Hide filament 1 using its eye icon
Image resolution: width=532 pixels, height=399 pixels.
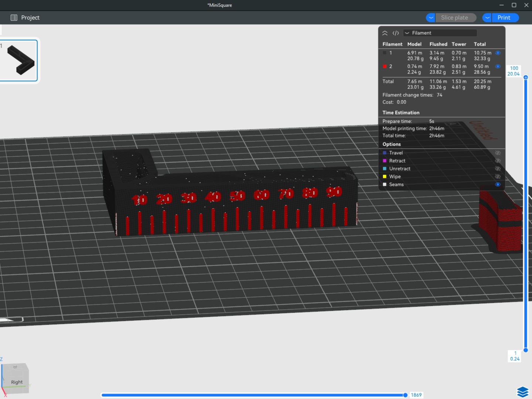click(498, 53)
